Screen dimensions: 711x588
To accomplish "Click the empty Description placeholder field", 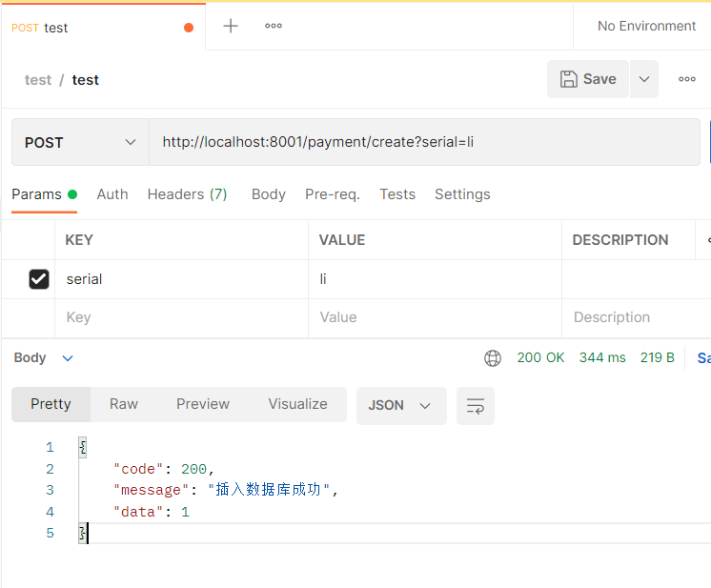I will point(636,317).
